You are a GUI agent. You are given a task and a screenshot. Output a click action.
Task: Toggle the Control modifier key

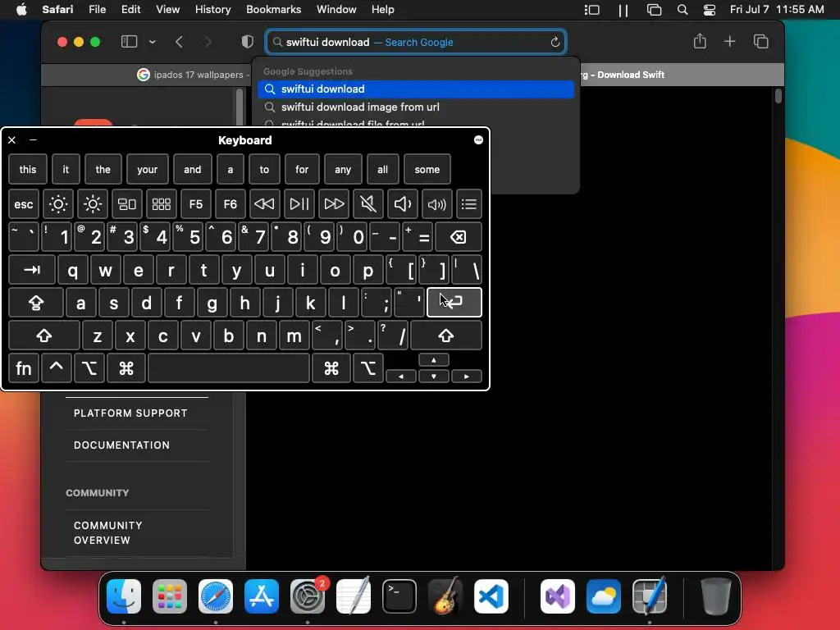(57, 368)
